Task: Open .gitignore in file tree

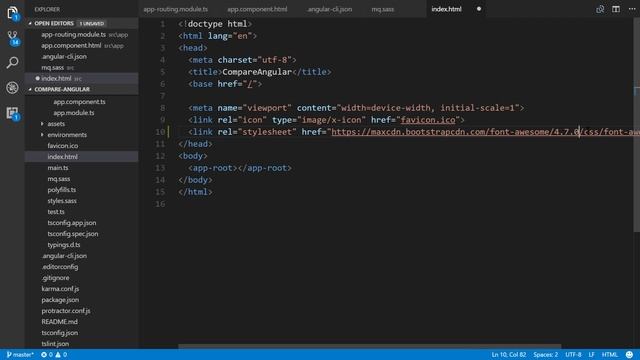Action: (x=55, y=278)
